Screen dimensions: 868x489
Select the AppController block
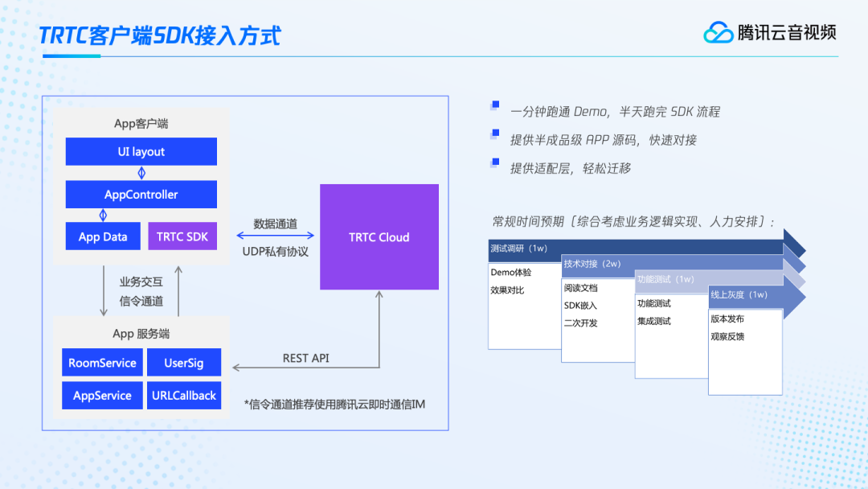(141, 195)
